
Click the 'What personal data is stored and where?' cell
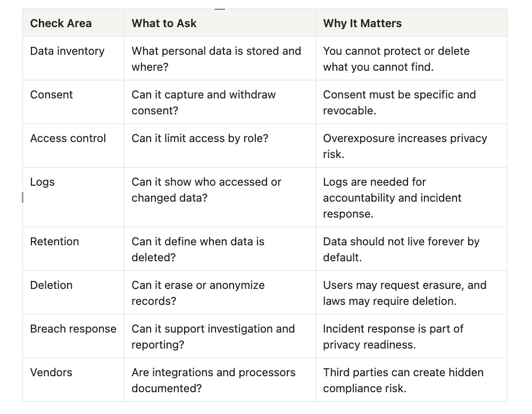click(220, 59)
